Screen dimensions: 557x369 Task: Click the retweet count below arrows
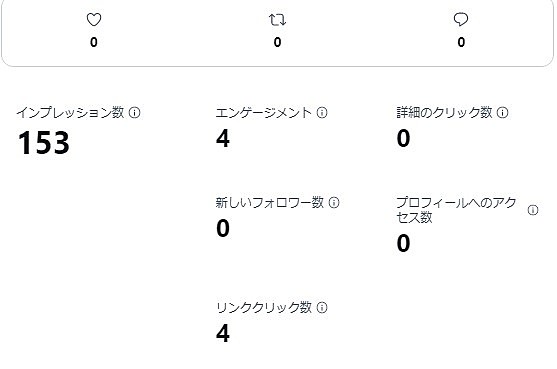[x=277, y=42]
